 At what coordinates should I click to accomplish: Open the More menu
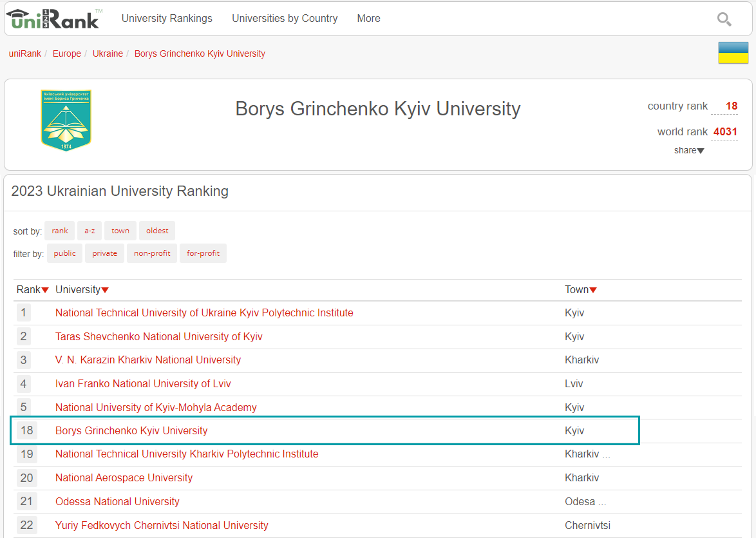368,19
